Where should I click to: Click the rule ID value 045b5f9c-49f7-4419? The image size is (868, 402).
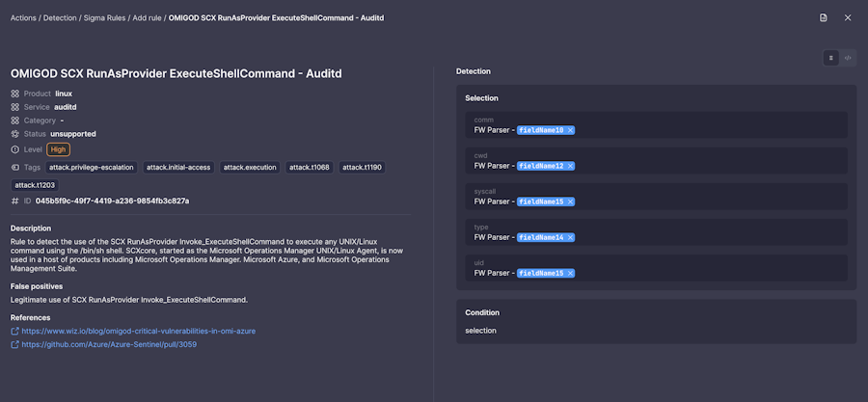[x=113, y=201]
